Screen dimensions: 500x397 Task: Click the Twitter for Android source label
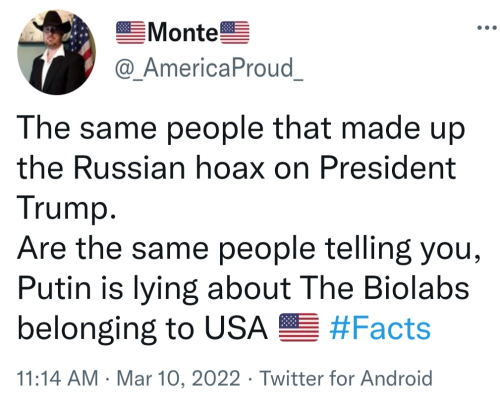point(346,378)
